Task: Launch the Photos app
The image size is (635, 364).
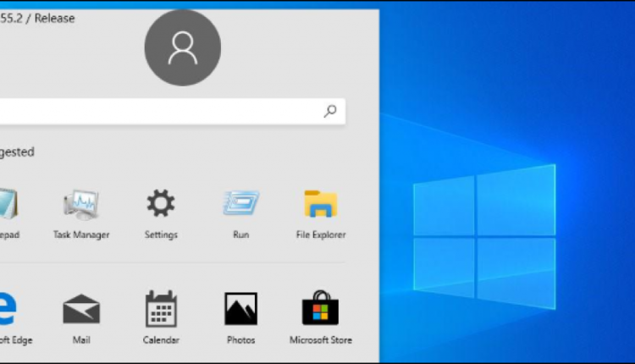Action: pos(241,318)
